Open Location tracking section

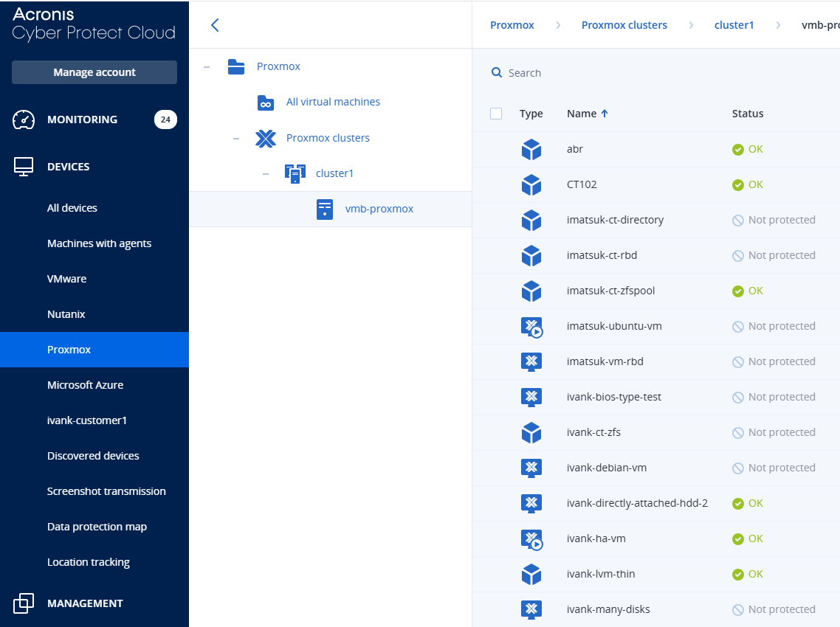(x=89, y=562)
